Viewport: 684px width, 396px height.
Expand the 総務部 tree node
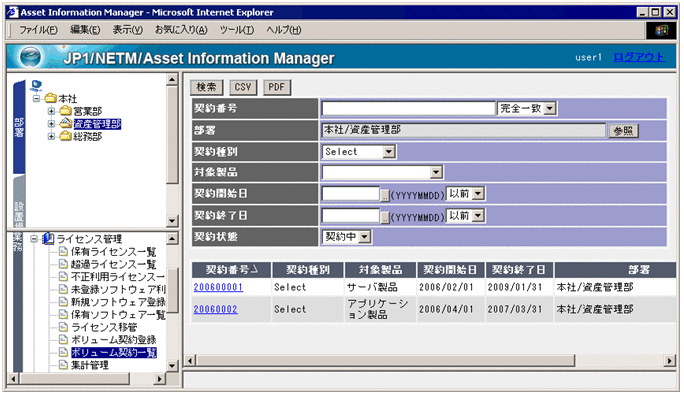click(51, 136)
